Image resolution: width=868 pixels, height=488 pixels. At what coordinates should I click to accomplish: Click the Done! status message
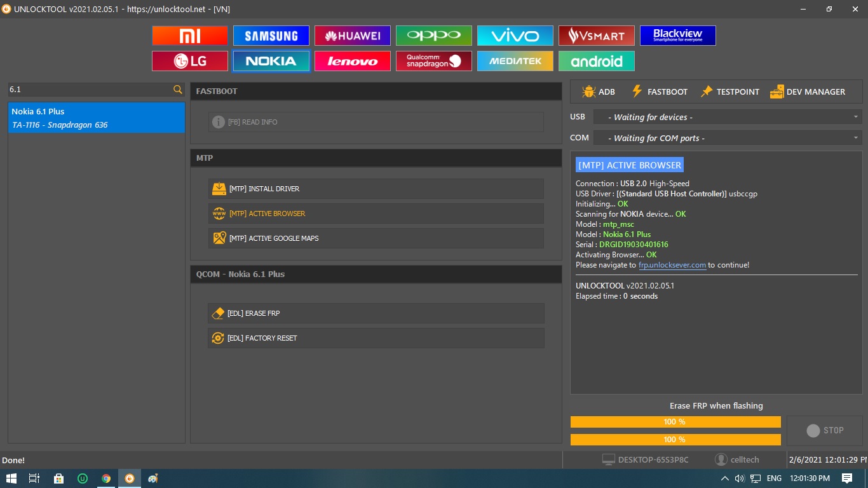click(13, 460)
